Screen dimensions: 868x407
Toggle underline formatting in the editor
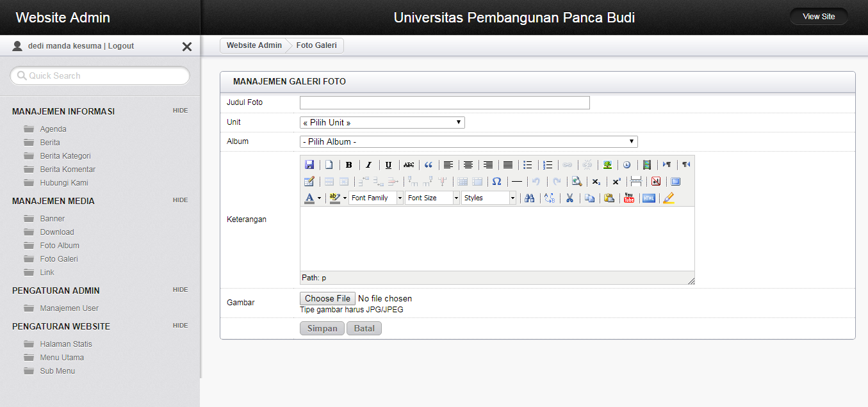click(x=388, y=164)
